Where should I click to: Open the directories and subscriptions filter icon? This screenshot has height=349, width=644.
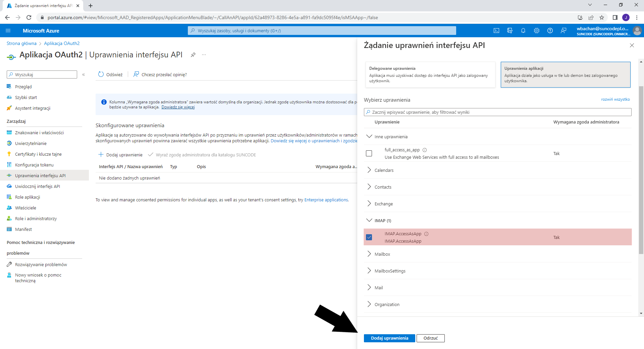click(x=510, y=31)
